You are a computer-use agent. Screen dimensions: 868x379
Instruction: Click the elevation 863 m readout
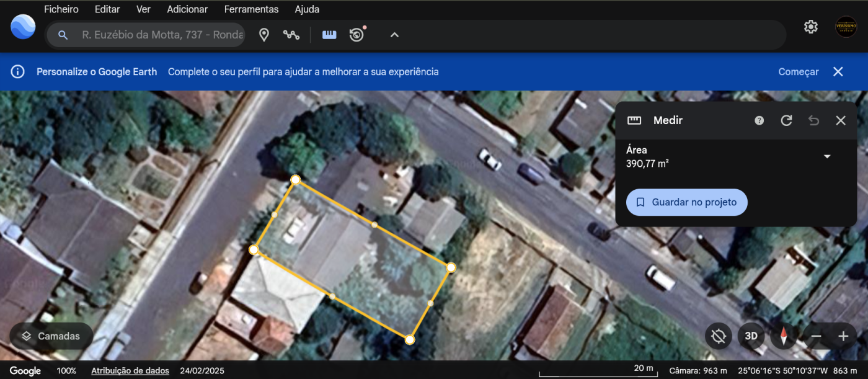point(845,371)
